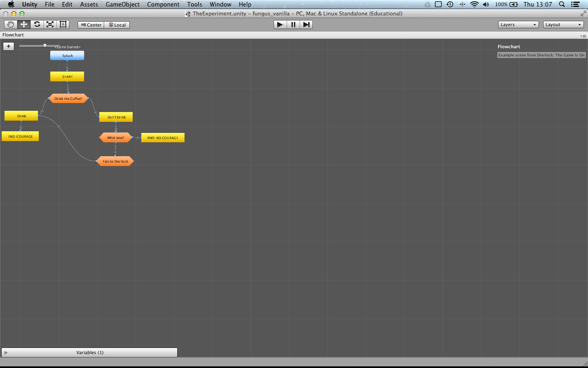The width and height of the screenshot is (588, 368).
Task: Click the flowchart zoom slider handle
Action: coord(45,45)
